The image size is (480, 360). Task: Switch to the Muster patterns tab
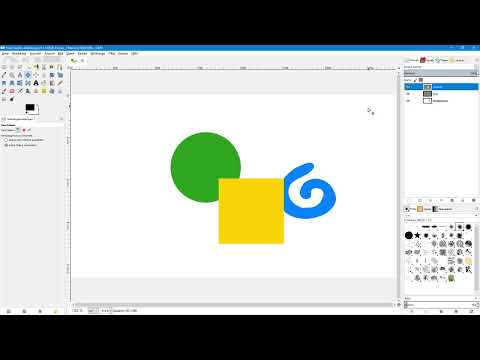pos(423,209)
